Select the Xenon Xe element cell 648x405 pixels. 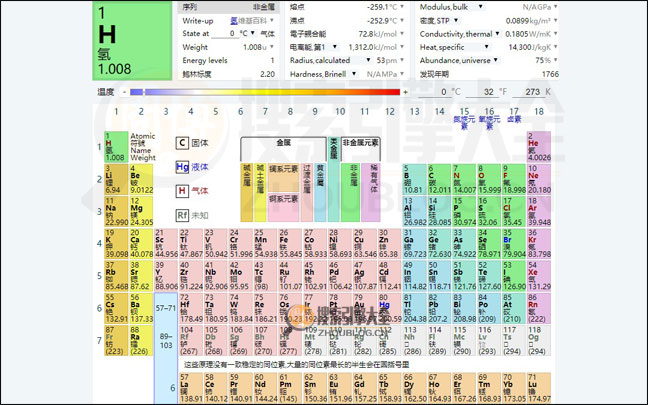click(x=539, y=276)
